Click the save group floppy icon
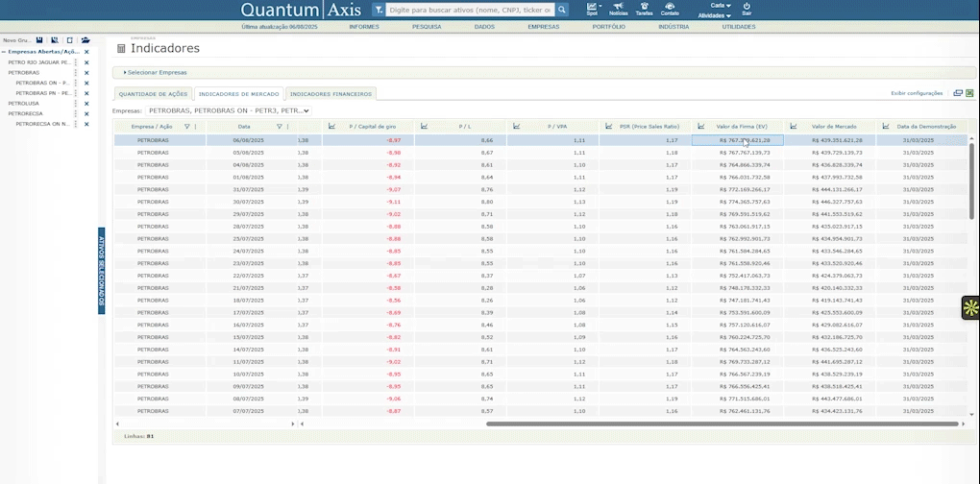 coord(39,40)
